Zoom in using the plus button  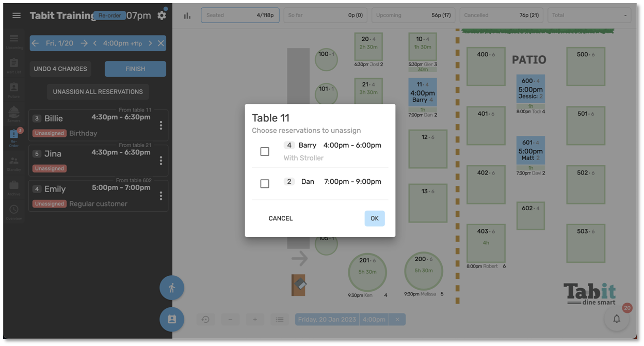point(254,319)
